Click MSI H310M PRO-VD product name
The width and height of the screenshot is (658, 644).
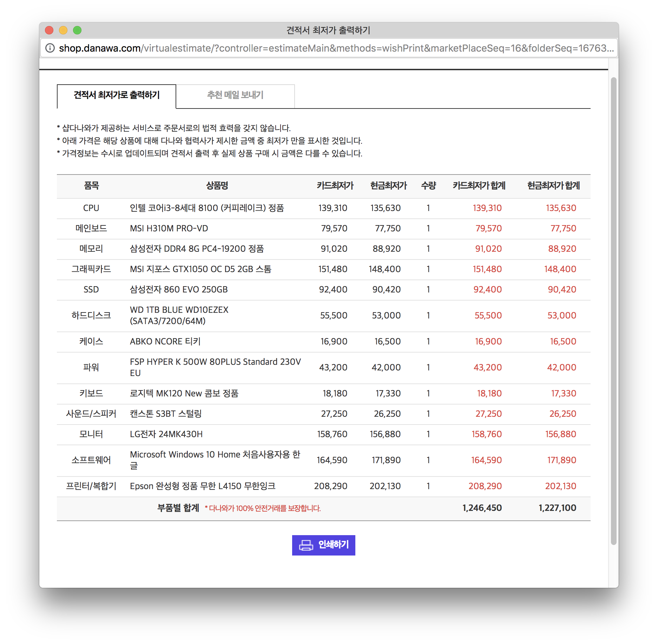point(169,228)
